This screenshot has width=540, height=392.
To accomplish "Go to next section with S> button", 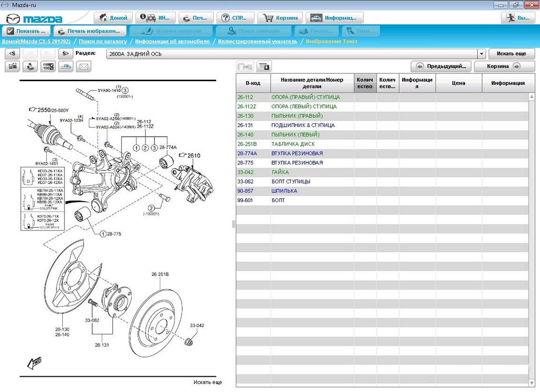I will tap(65, 53).
